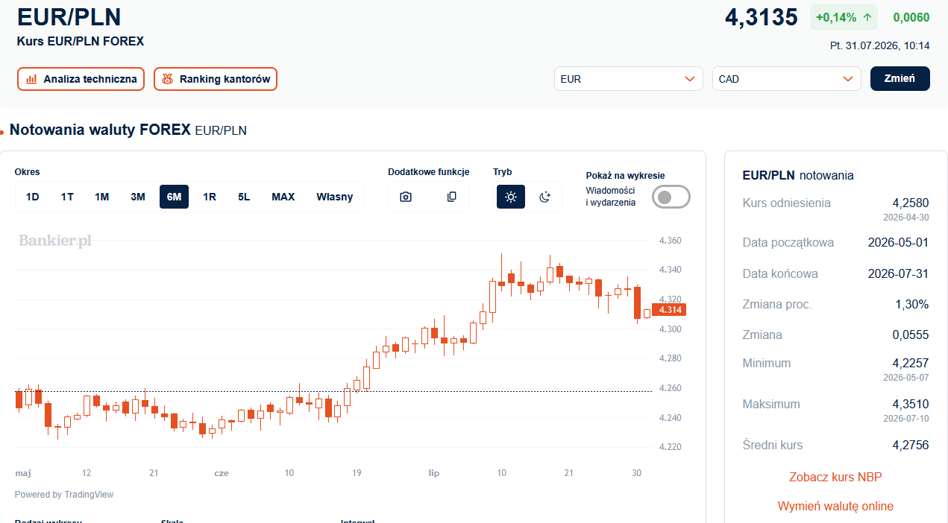This screenshot has height=523, width=948.
Task: Click the 'lip' label on the time axis
Action: click(433, 473)
